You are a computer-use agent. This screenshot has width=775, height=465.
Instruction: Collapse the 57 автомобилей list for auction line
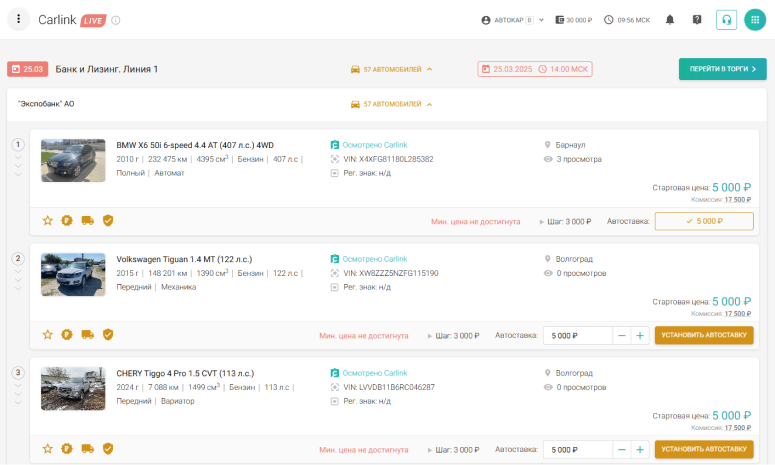[x=392, y=69]
